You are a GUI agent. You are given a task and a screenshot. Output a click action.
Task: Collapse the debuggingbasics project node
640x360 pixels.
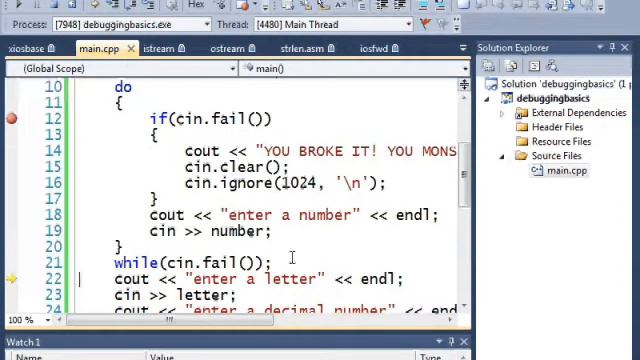(487, 99)
